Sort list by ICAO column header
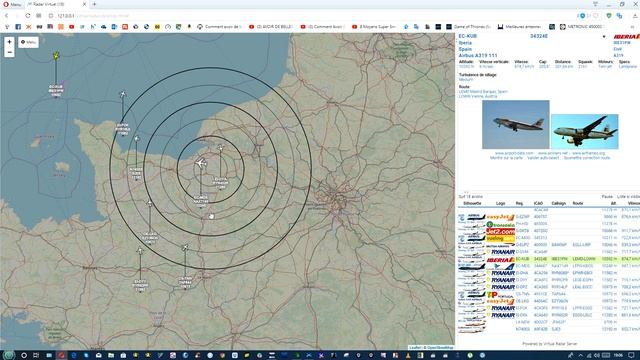 point(538,203)
